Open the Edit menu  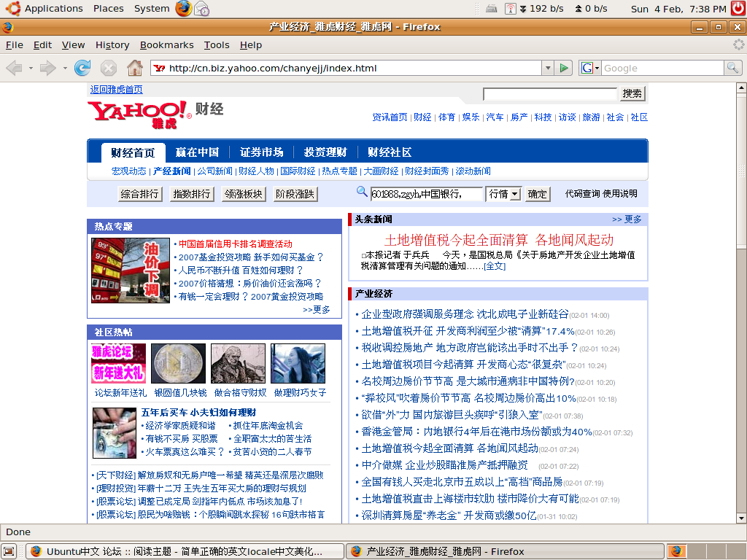42,44
